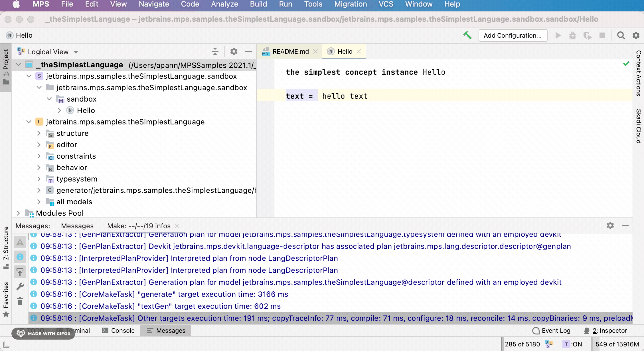Screen dimensions: 644x351
Task: Click the DSL icon in status bar
Action: click(x=548, y=344)
